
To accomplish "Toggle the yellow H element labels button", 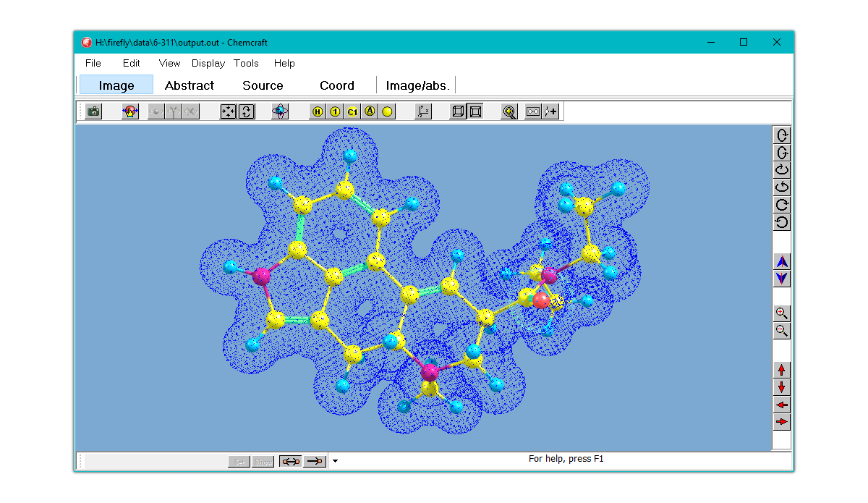I will (x=317, y=111).
